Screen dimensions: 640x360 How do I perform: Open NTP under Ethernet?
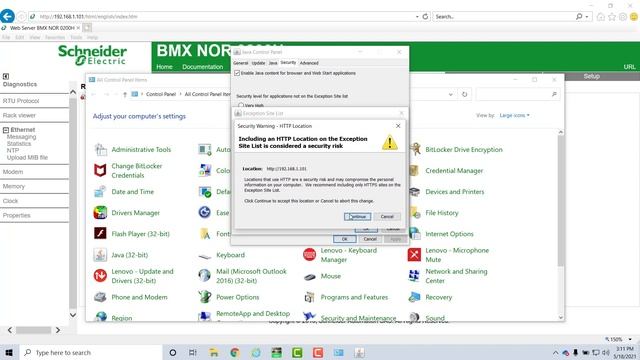pyautogui.click(x=13, y=151)
